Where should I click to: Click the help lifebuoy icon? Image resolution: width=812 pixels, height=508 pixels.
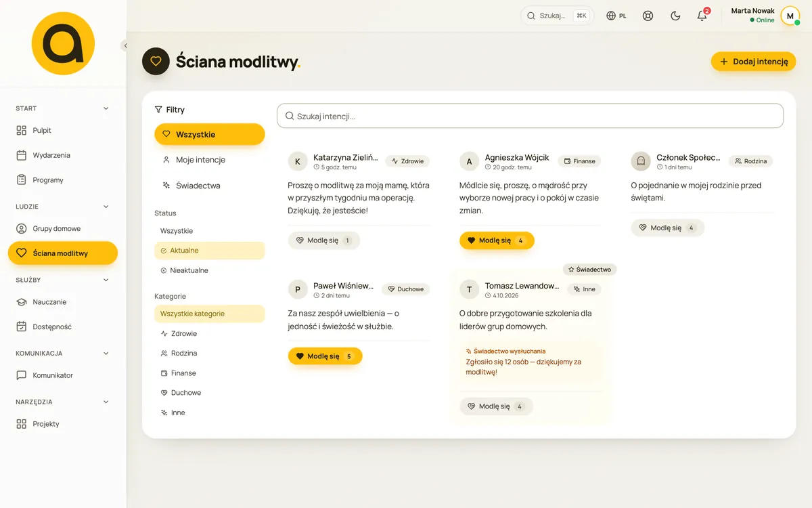click(648, 16)
